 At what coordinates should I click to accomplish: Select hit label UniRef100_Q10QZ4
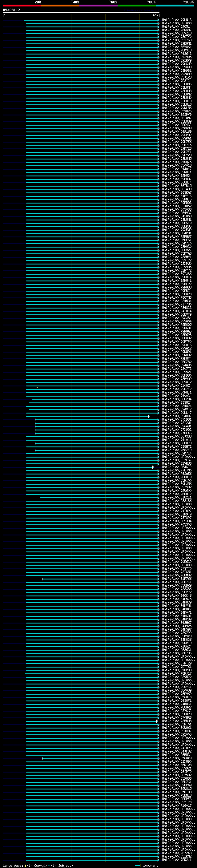point(177,386)
